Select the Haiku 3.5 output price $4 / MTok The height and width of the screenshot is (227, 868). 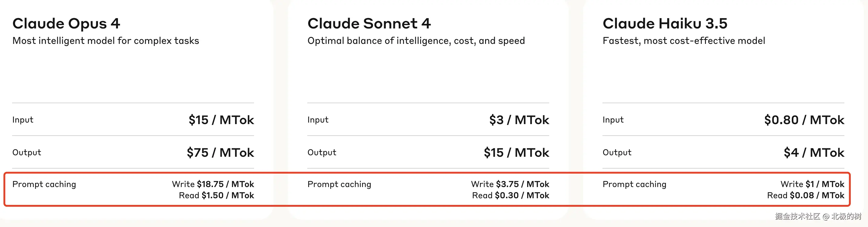tap(814, 153)
